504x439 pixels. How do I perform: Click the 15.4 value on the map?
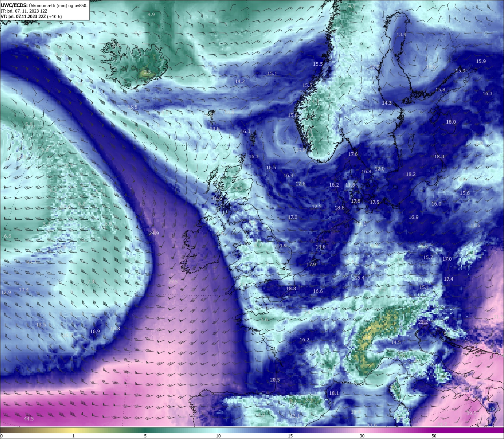[x=359, y=278]
